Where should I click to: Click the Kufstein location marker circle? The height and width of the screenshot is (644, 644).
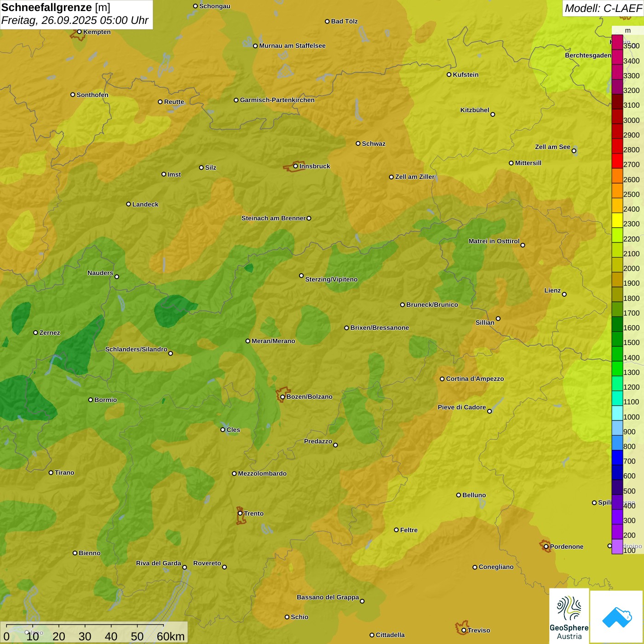[x=449, y=75]
